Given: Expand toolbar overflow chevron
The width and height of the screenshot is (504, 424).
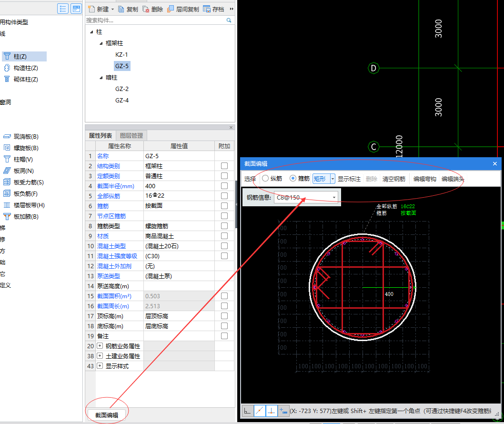Looking at the screenshot, I should tap(232, 9).
